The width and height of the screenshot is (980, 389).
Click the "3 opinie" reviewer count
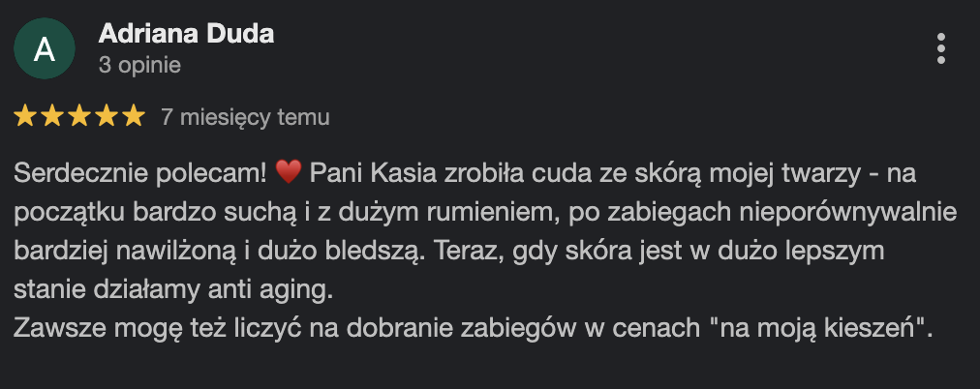(139, 65)
